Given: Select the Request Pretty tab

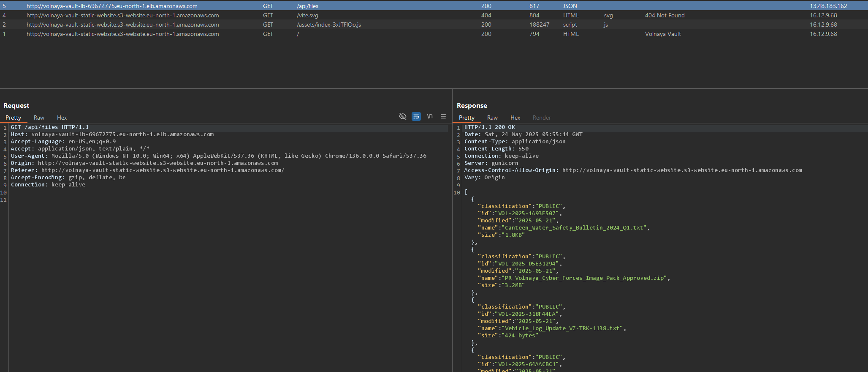Looking at the screenshot, I should click(13, 118).
